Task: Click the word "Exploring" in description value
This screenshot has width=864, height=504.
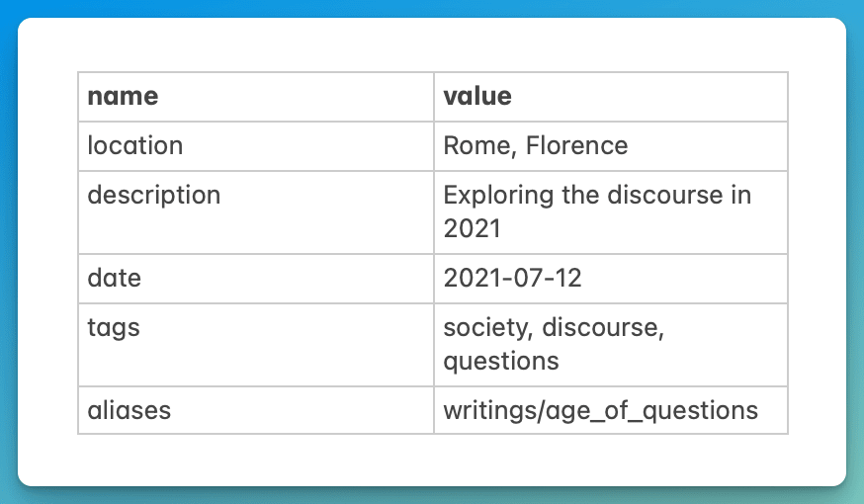Action: 498,196
